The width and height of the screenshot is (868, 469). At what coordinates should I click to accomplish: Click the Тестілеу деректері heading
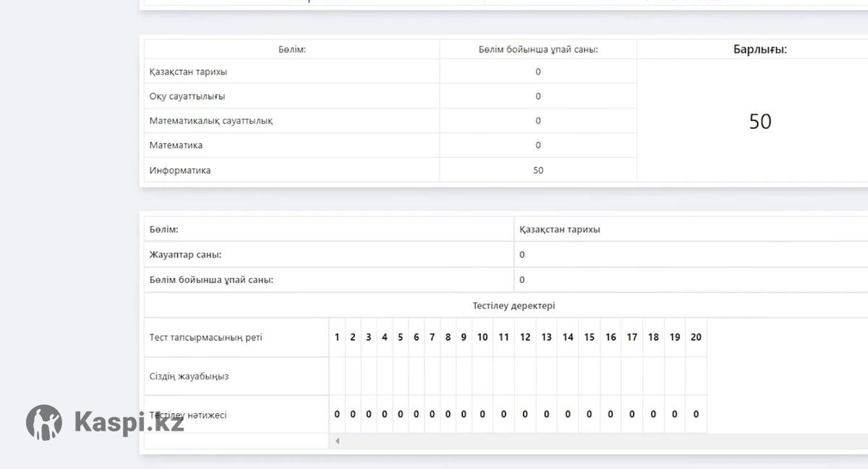coord(514,306)
